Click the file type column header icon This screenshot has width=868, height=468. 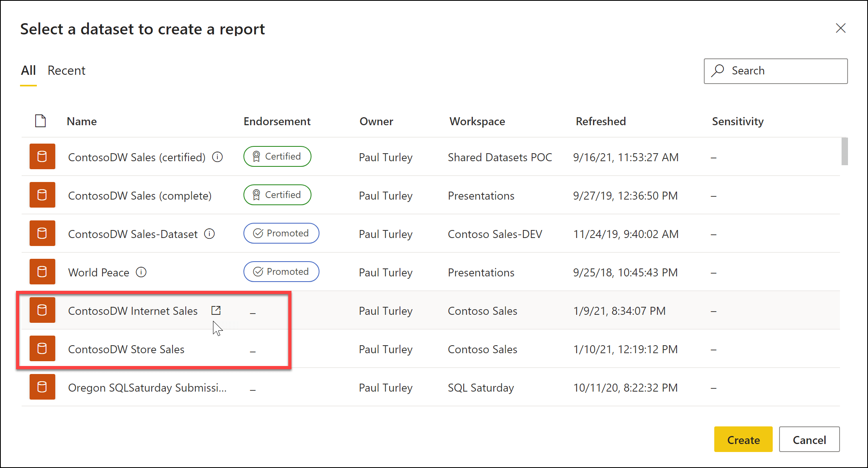click(x=40, y=121)
